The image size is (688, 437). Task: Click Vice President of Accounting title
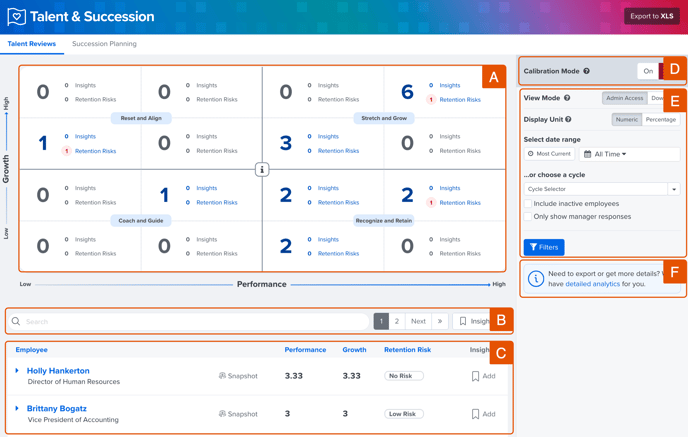[73, 419]
